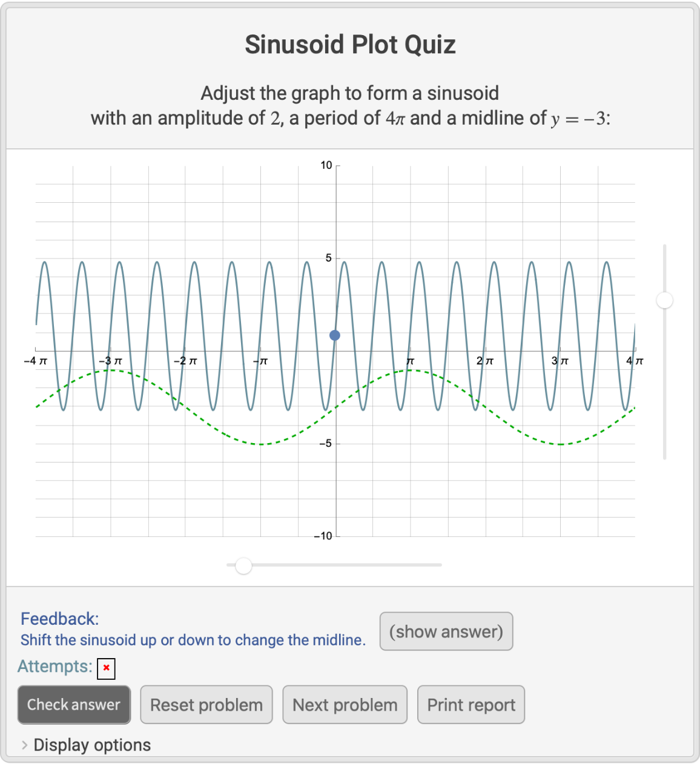Click the Feedback heading label

[x=59, y=619]
